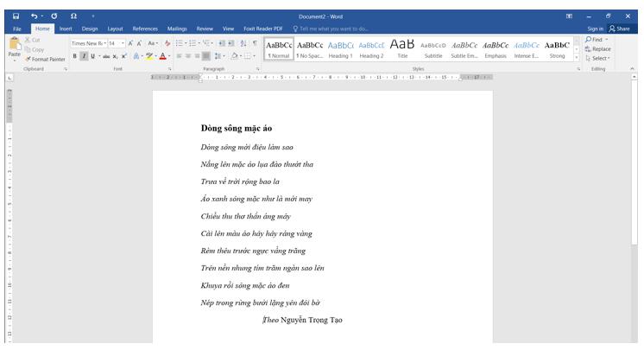Image resolution: width=644 pixels, height=350 pixels.
Task: Open the Foxit Reader PDF tab
Action: 262,29
